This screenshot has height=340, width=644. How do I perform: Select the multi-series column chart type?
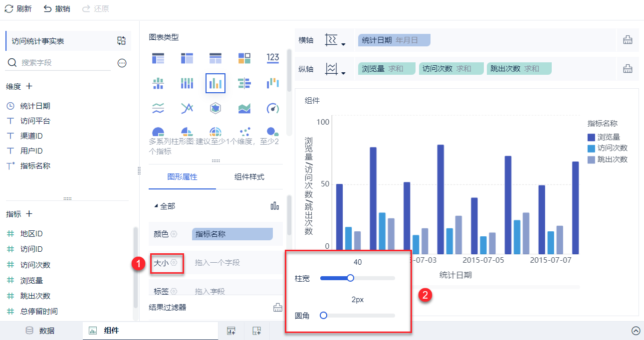click(x=215, y=83)
